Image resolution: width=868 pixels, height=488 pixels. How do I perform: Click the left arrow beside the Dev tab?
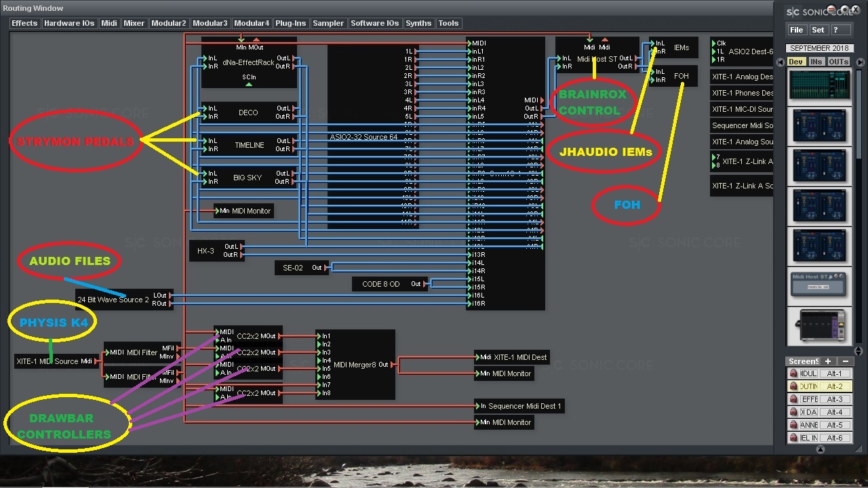point(781,62)
